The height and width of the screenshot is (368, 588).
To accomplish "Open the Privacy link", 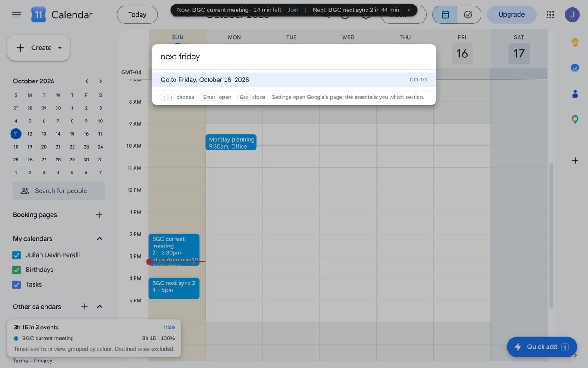I will (x=43, y=361).
